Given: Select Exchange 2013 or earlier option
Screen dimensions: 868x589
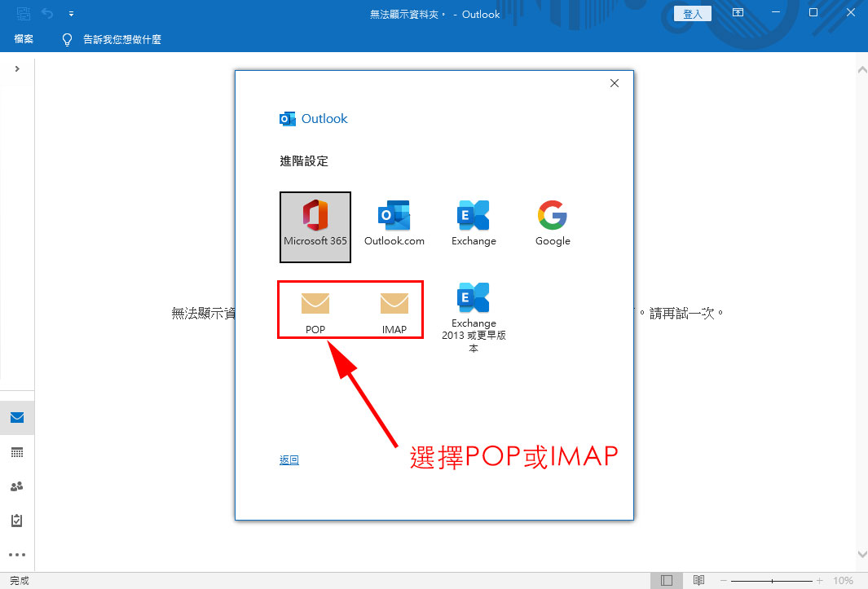Looking at the screenshot, I should point(474,317).
